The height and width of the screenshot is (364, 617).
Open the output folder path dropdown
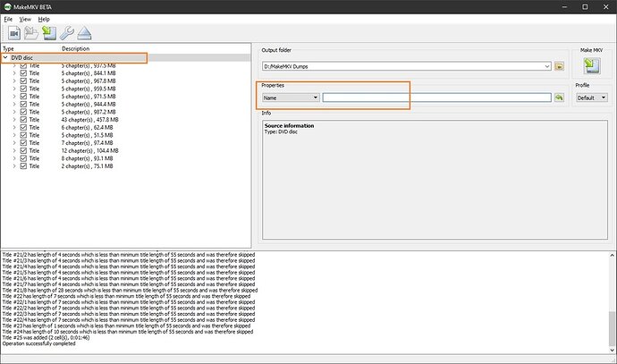click(x=547, y=66)
